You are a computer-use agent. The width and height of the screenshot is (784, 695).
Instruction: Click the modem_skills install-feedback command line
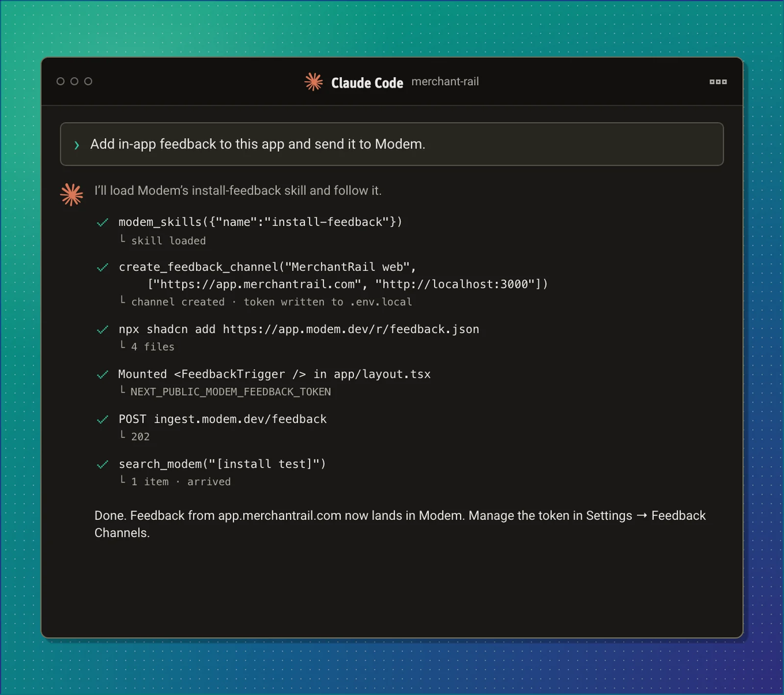click(260, 222)
